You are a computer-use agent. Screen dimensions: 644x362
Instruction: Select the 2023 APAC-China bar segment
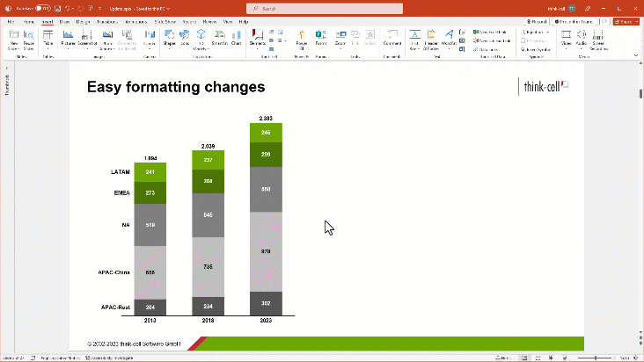pos(266,251)
